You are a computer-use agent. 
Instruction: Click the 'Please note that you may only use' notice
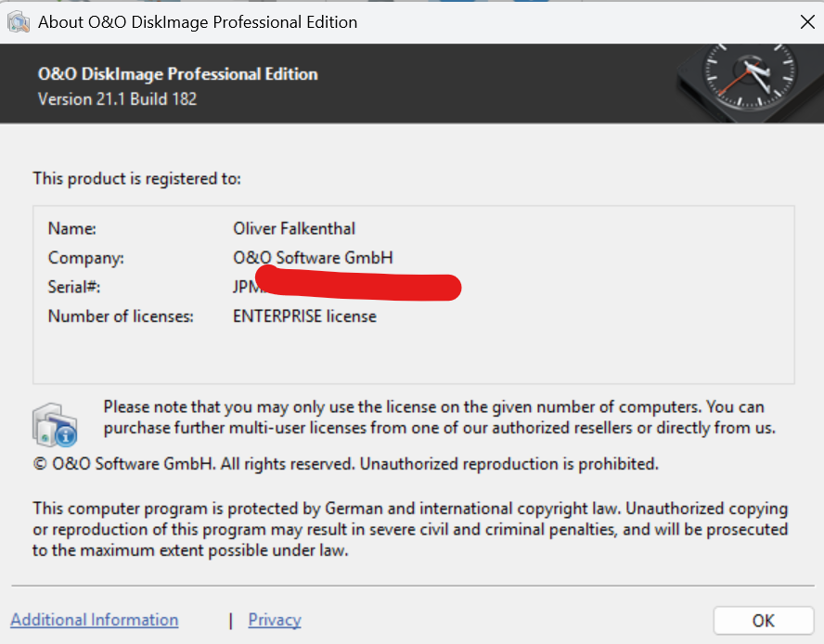point(439,418)
